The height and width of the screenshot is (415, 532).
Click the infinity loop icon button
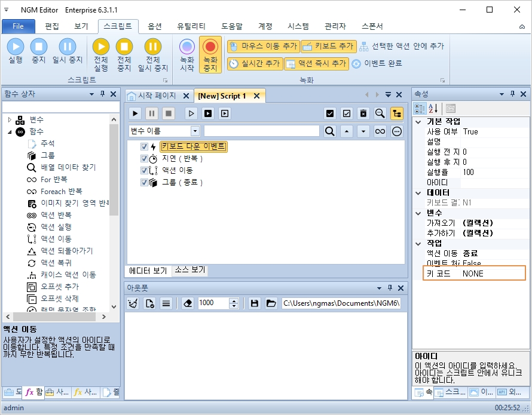point(380,131)
